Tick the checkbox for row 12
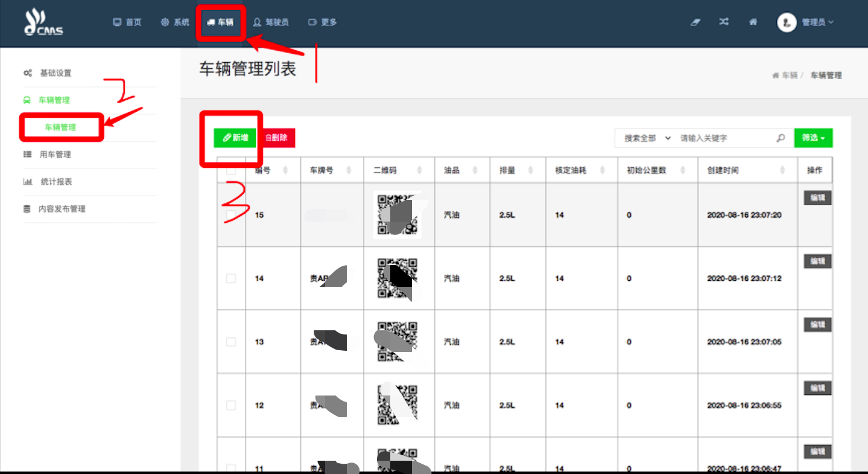This screenshot has width=868, height=474. pyautogui.click(x=231, y=405)
